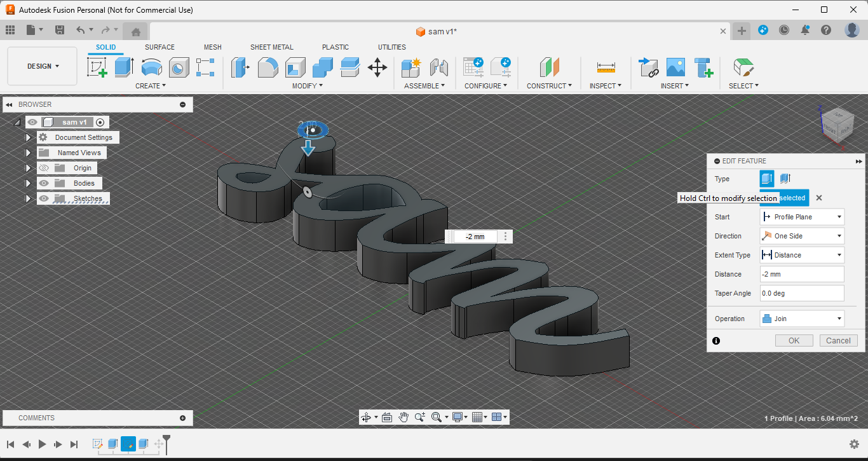Select the Joint tool
This screenshot has height=461, width=868.
coord(438,67)
